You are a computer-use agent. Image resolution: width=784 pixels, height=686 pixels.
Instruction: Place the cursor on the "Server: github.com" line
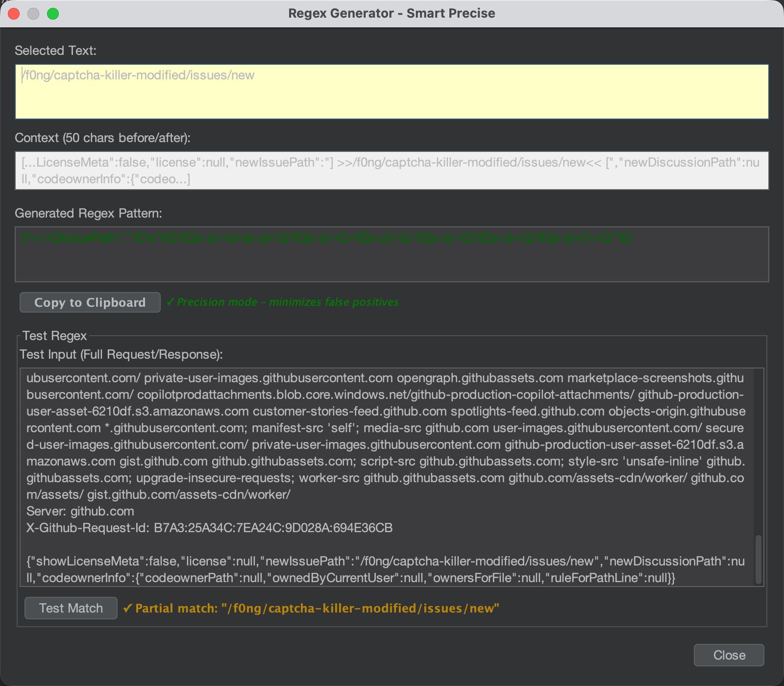click(x=80, y=511)
